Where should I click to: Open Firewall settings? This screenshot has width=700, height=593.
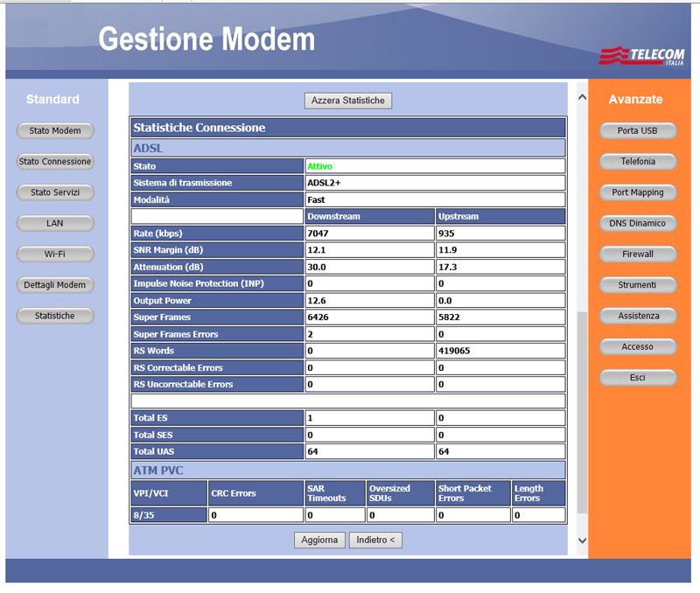637,255
